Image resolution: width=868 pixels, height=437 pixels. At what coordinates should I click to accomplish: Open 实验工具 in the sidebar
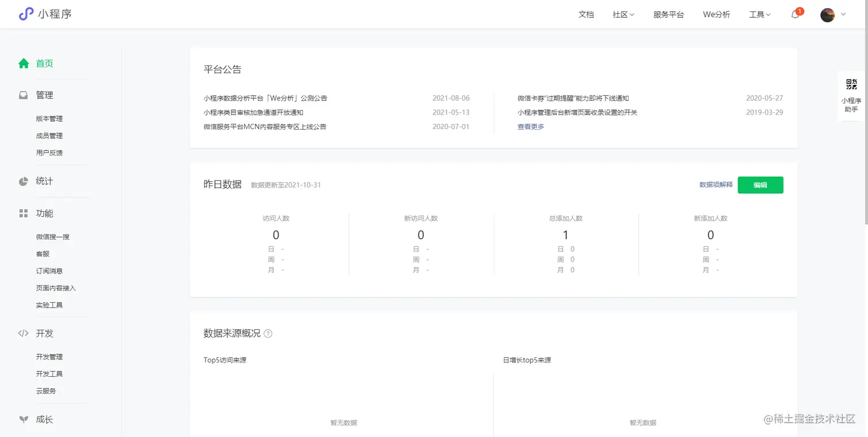[49, 306]
